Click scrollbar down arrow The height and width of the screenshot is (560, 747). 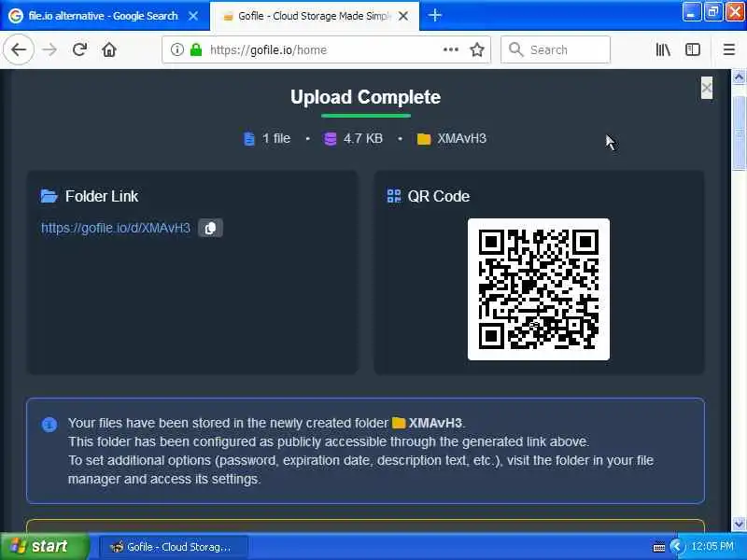click(739, 525)
